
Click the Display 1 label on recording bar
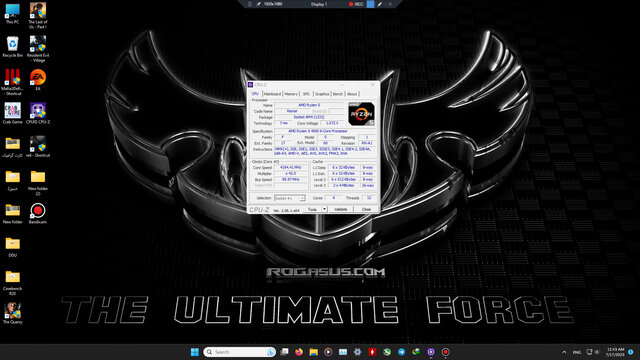tap(319, 4)
